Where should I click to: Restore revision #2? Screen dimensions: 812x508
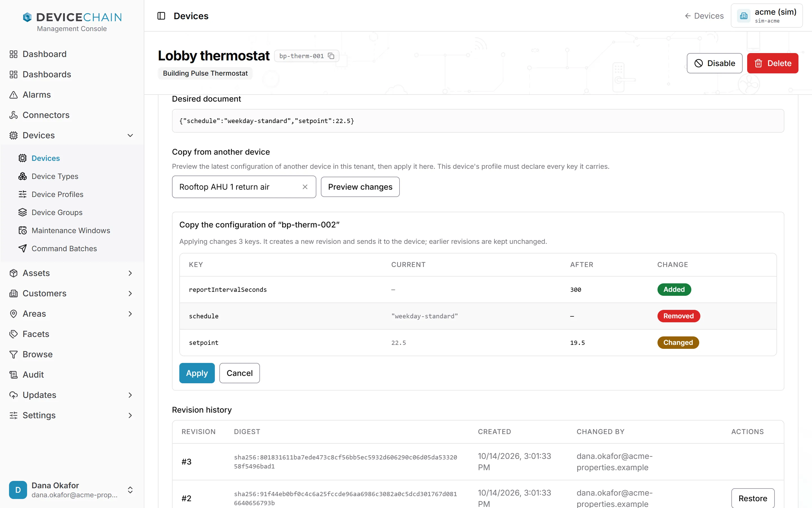pos(753,498)
